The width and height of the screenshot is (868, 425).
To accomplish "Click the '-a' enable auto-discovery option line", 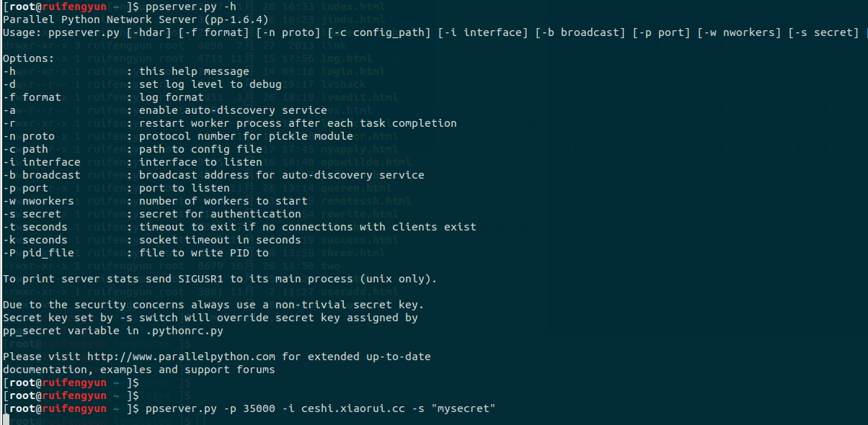I will [165, 110].
